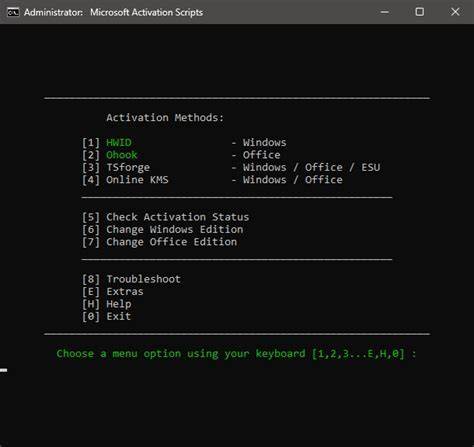Select the green 'Ohook' option text
This screenshot has width=474, height=447.
122,155
